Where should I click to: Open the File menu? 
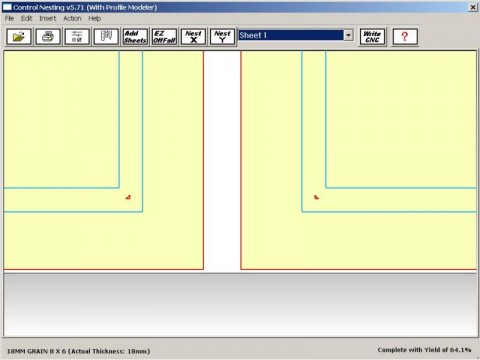click(x=9, y=18)
